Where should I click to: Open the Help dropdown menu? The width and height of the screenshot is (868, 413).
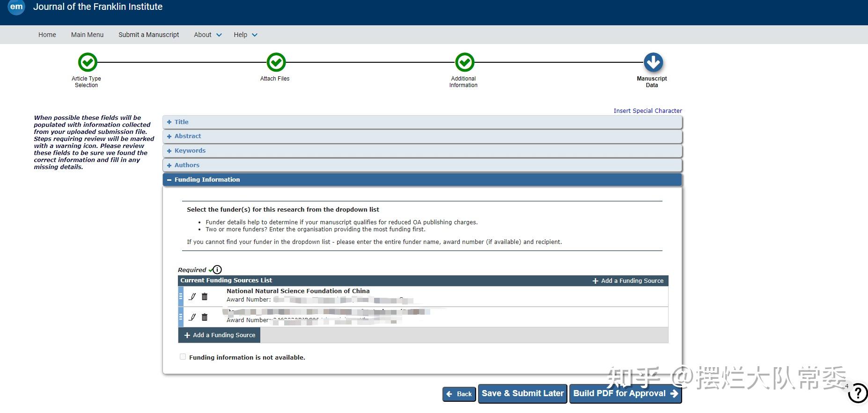pos(246,35)
